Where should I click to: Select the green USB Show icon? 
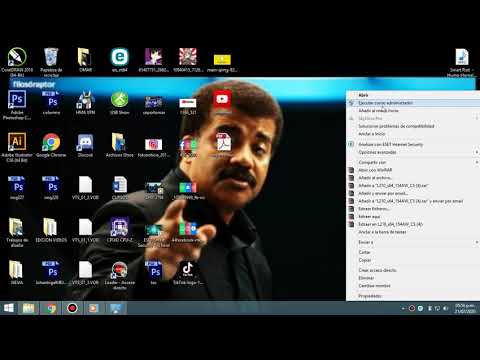(119, 100)
